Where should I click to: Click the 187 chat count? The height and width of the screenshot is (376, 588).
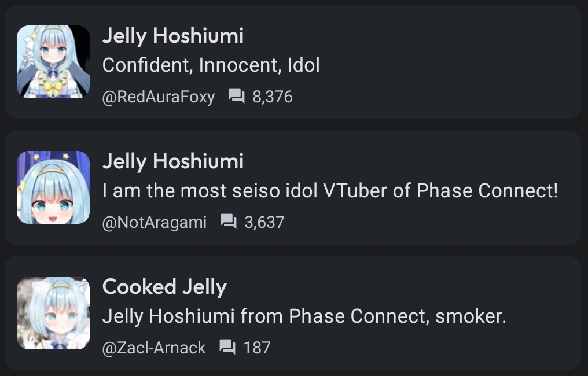click(257, 348)
